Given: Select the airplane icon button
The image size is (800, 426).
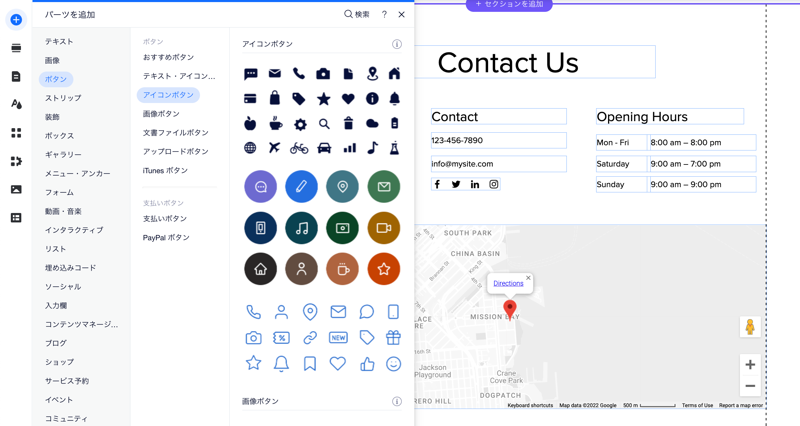Looking at the screenshot, I should point(274,147).
